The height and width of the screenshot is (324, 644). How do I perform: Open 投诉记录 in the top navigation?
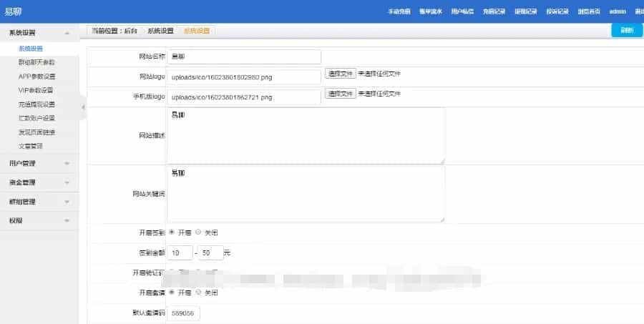557,12
